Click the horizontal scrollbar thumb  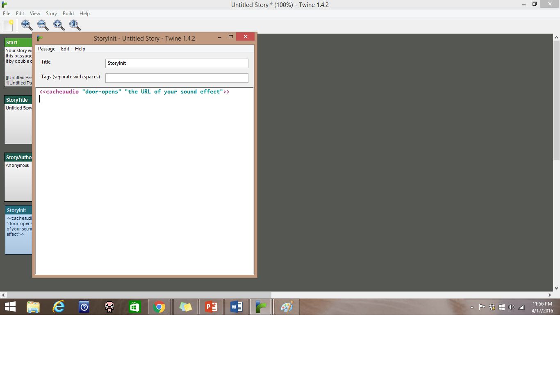(x=139, y=295)
